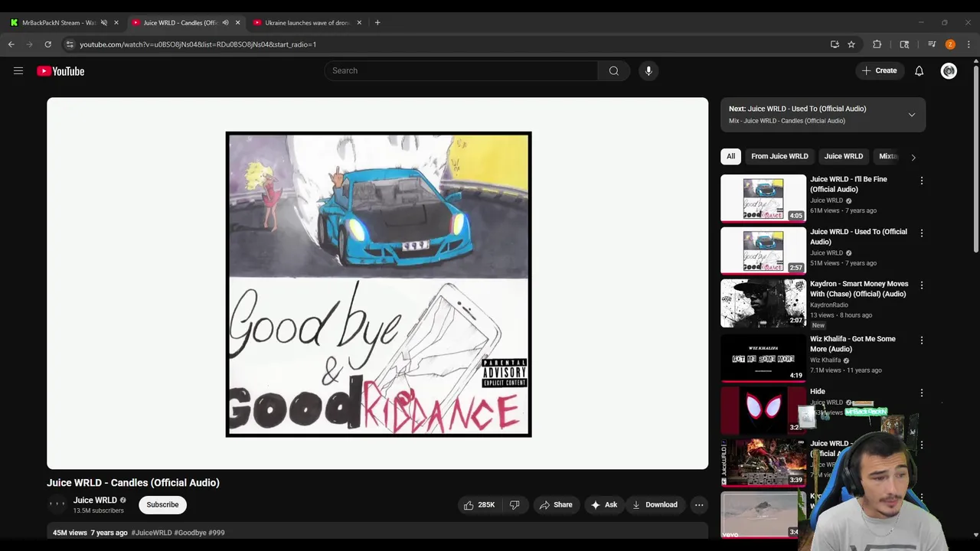Switch to Ukraine launches wave of drones tab
The height and width of the screenshot is (551, 980).
point(306,23)
